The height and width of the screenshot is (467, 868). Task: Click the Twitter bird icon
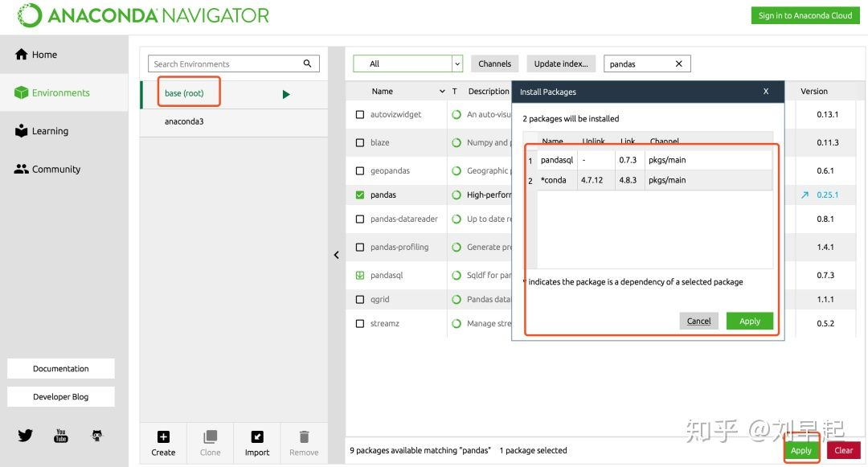click(x=25, y=436)
